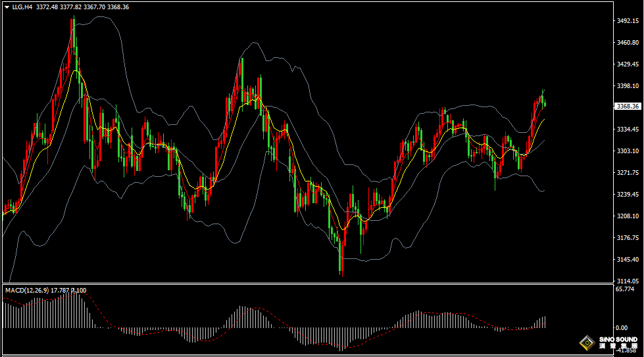This screenshot has width=644, height=357.
Task: Click the 3492.15 price axis label
Action: click(628, 21)
